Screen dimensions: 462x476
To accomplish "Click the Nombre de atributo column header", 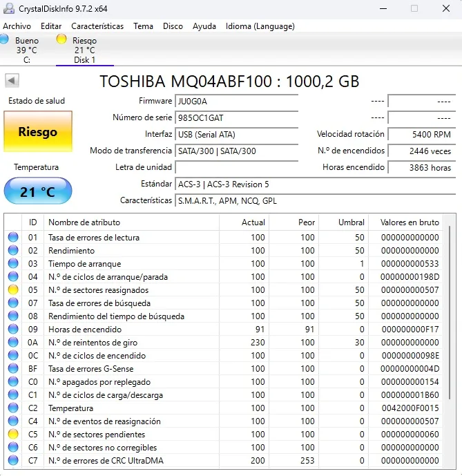I will coord(131,222).
